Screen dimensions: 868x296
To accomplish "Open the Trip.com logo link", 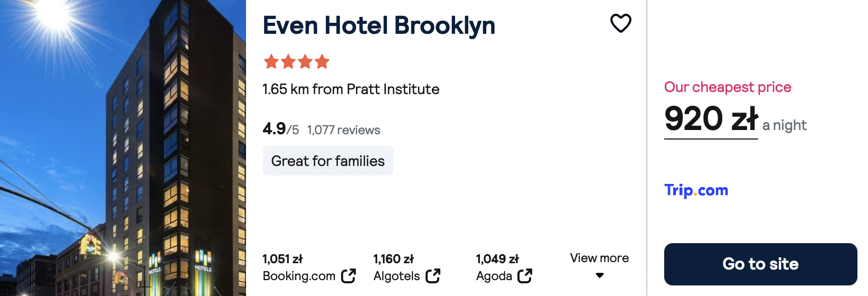I will point(696,190).
